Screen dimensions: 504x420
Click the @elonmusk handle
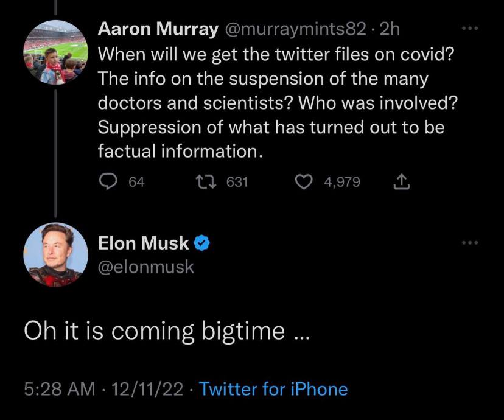coord(146,267)
